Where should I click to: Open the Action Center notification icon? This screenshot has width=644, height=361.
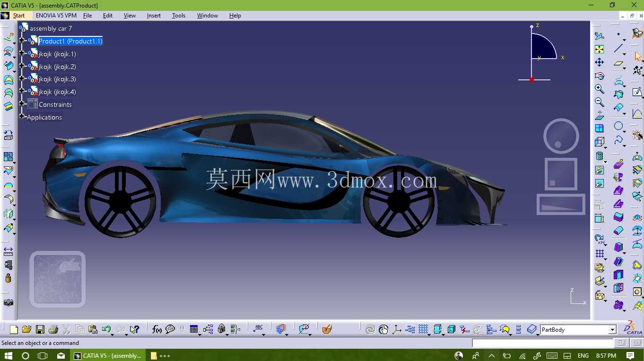630,355
